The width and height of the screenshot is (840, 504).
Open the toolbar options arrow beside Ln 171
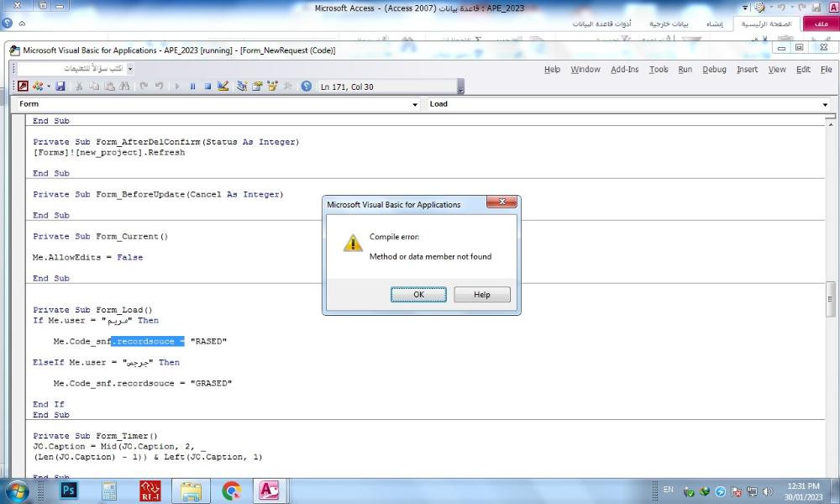[460, 87]
